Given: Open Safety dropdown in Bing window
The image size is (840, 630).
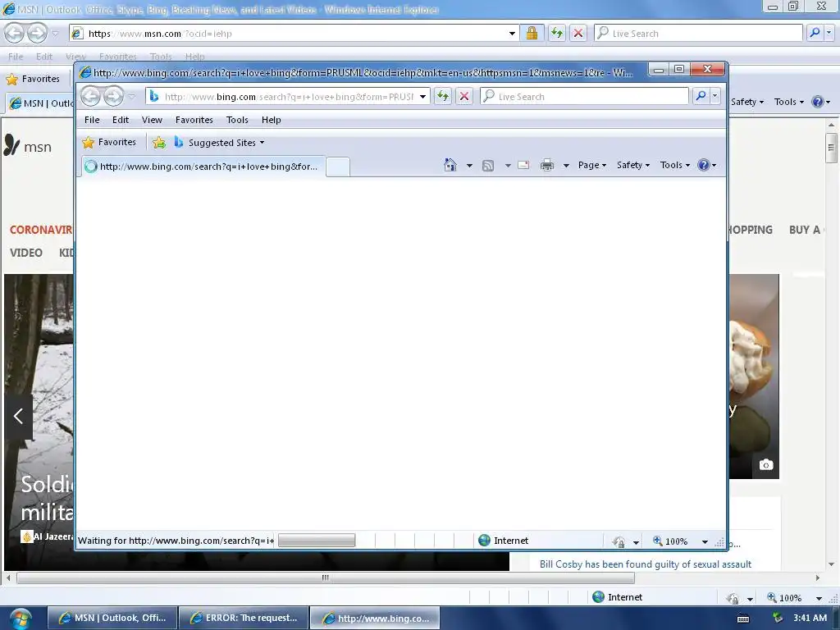Looking at the screenshot, I should click(633, 165).
